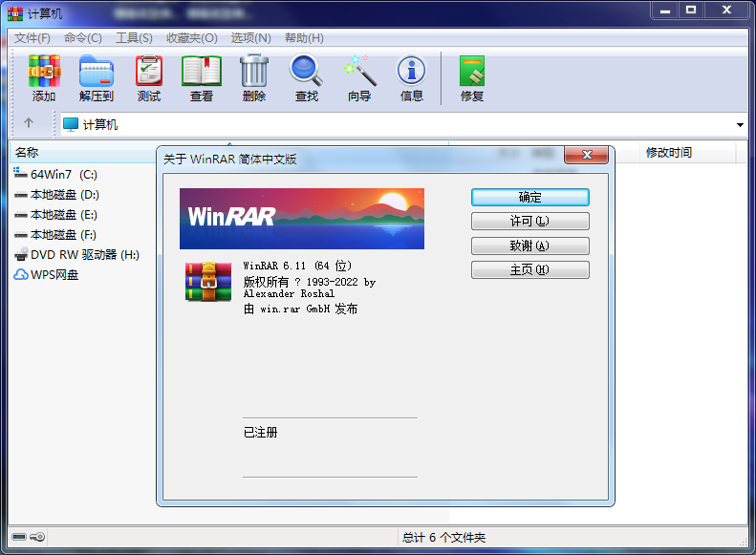
Task: Click the computer icon in the address bar
Action: (71, 124)
